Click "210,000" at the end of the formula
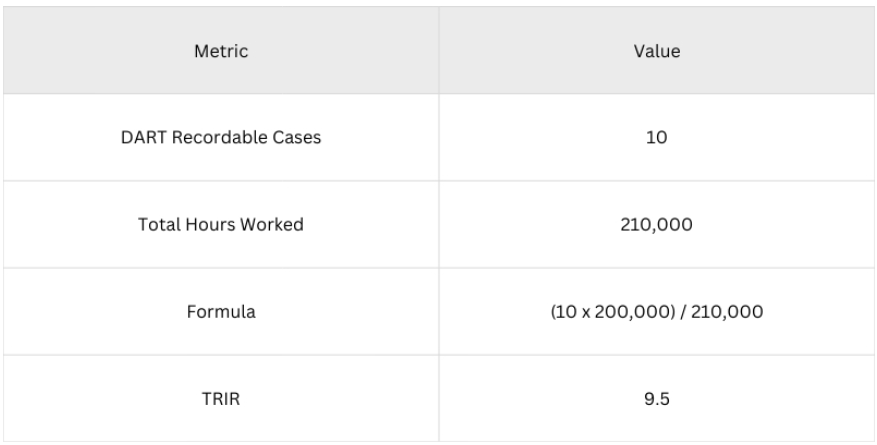Screen dimensions: 877x445 [731, 312]
